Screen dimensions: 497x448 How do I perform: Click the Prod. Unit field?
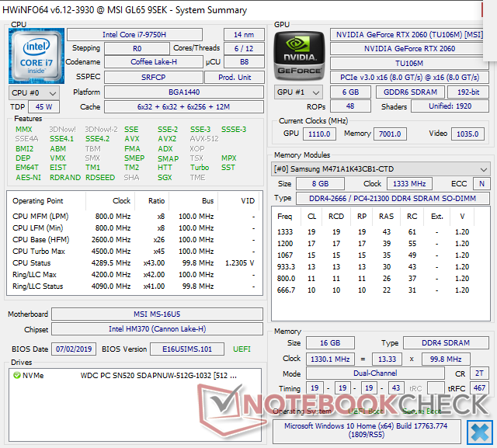(235, 78)
